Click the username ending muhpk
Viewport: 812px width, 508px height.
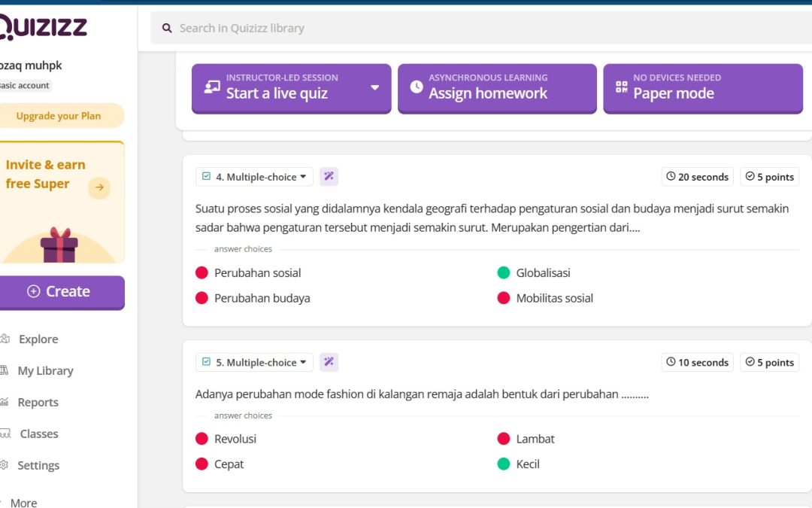pyautogui.click(x=31, y=65)
